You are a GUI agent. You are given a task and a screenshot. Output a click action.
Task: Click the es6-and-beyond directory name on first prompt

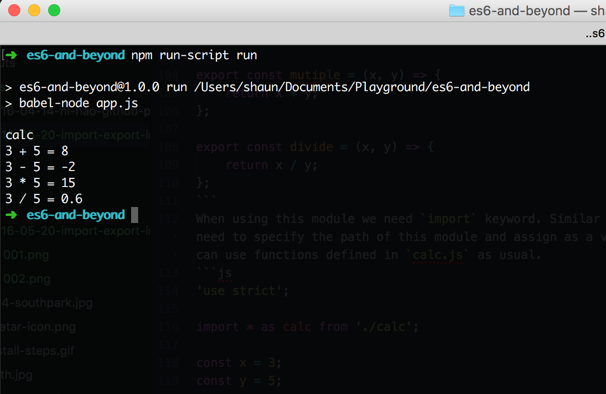(76, 55)
